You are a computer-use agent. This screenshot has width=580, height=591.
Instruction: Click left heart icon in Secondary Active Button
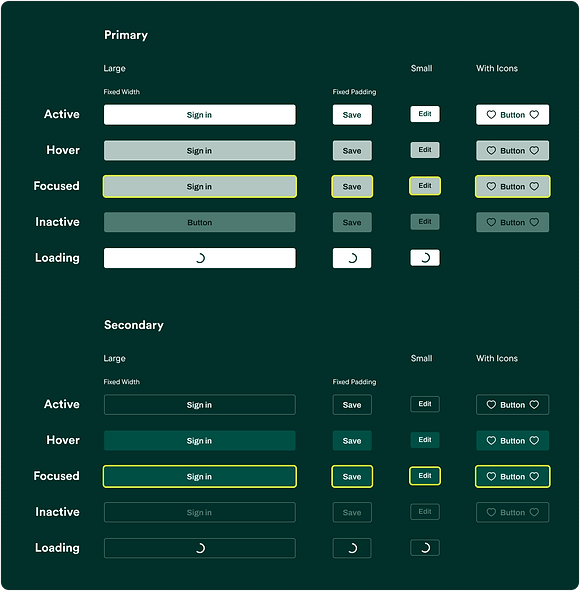tap(491, 404)
